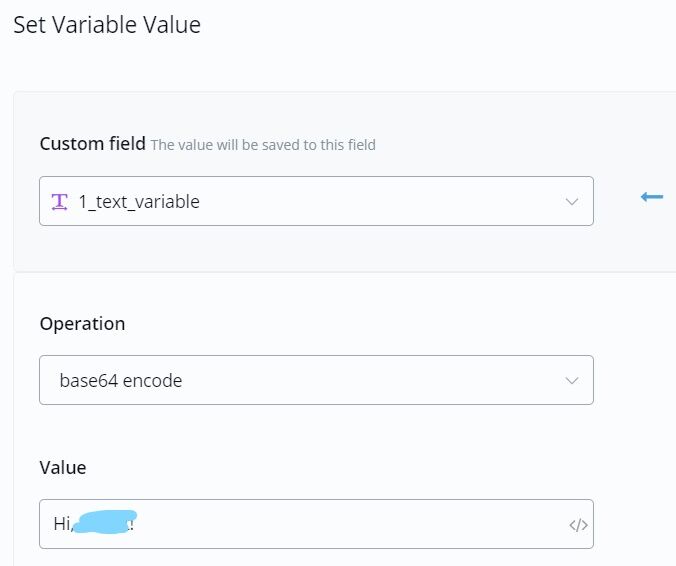Click hint text 'The value will be saved'
The height and width of the screenshot is (566, 676).
(x=263, y=145)
